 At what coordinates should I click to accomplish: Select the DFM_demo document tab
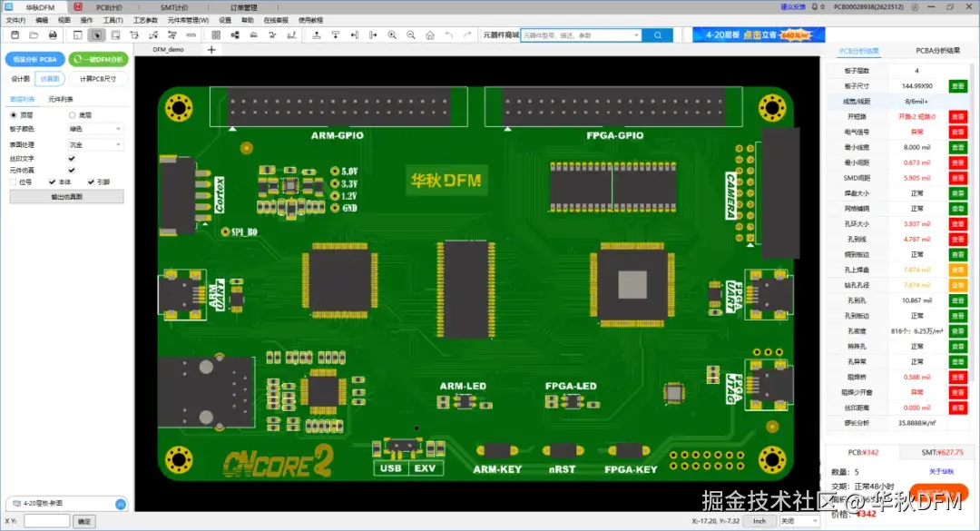(x=168, y=49)
